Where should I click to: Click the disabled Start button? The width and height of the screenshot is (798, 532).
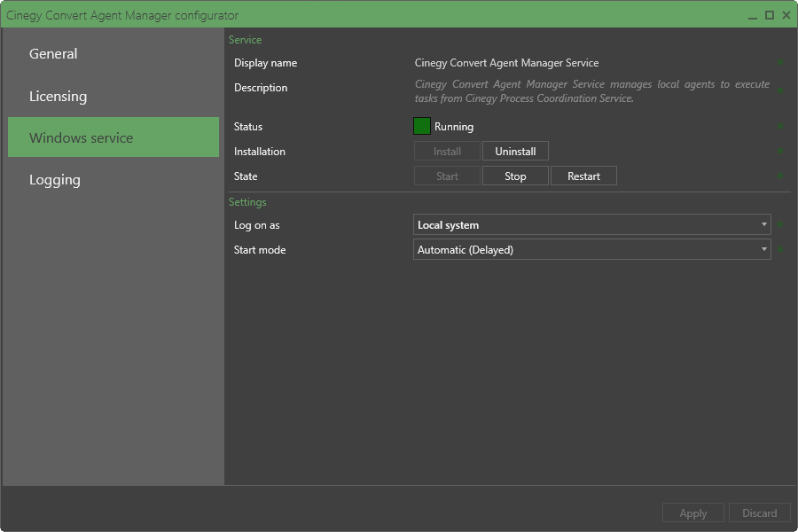point(447,176)
